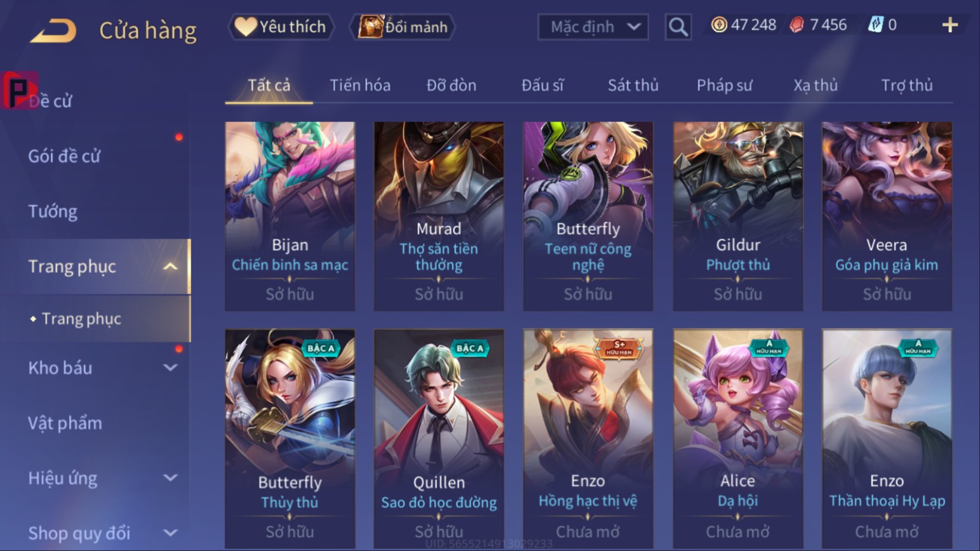
Task: Select the Enzo Hồng hạc thị vệ skin
Action: tap(587, 438)
